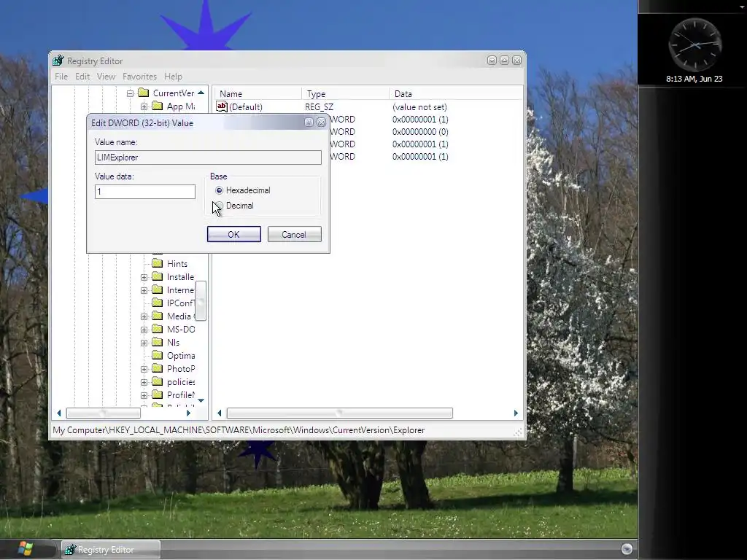Expand the Nls tree node

(144, 343)
